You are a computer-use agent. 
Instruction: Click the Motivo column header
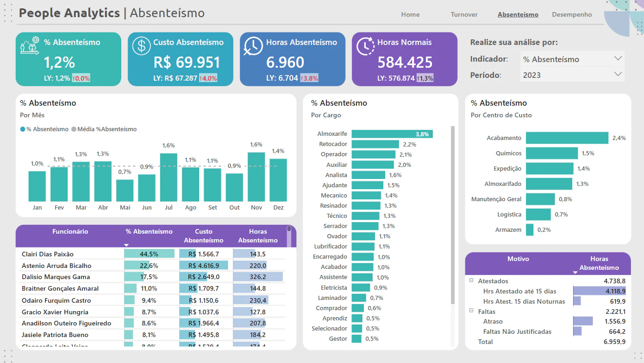518,259
